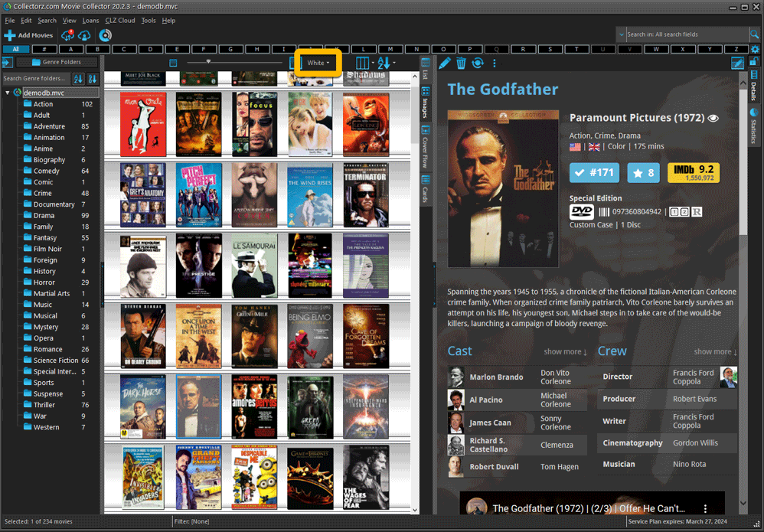Open the details template editor icon
The height and width of the screenshot is (532, 764).
(737, 63)
